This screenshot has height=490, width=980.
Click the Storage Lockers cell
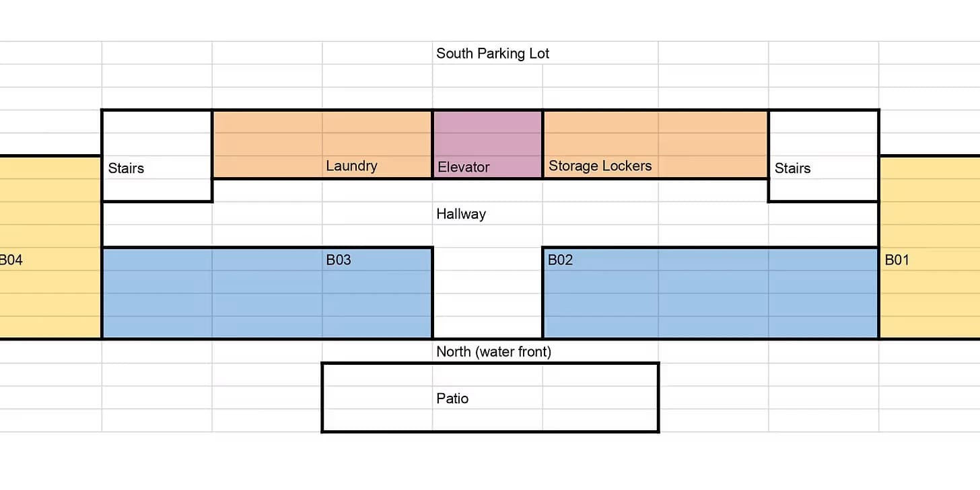tap(600, 166)
